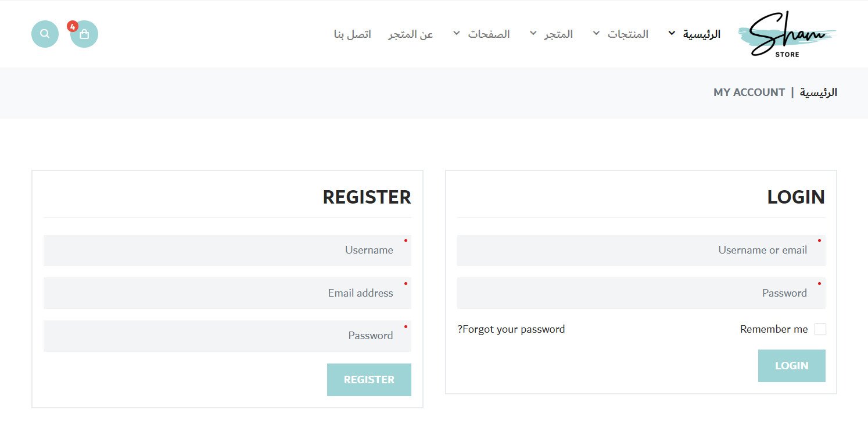Viewport: 868px width, 424px height.
Task: Tick the Remember me checkbox
Action: (820, 330)
